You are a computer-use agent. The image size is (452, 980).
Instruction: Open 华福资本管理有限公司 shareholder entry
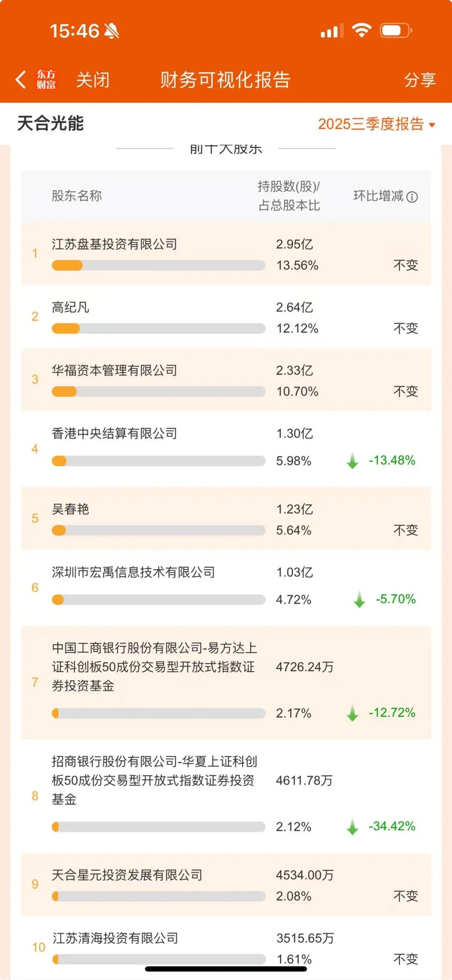114,371
